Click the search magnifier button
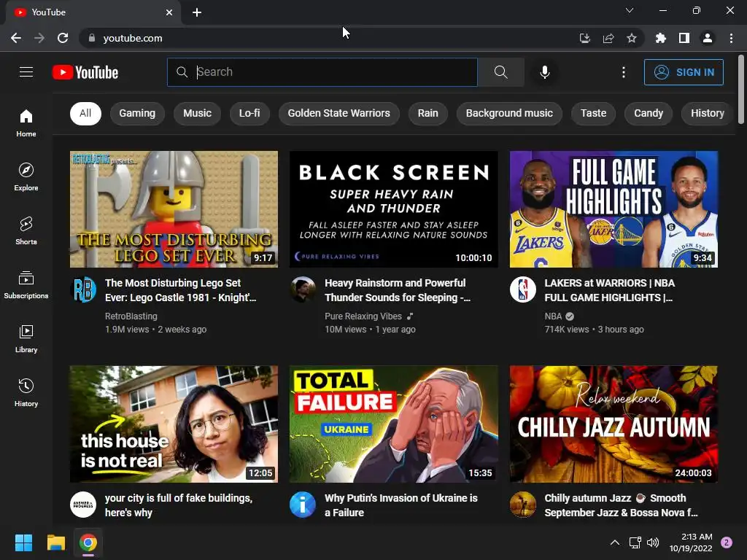This screenshot has width=747, height=560. pos(500,72)
